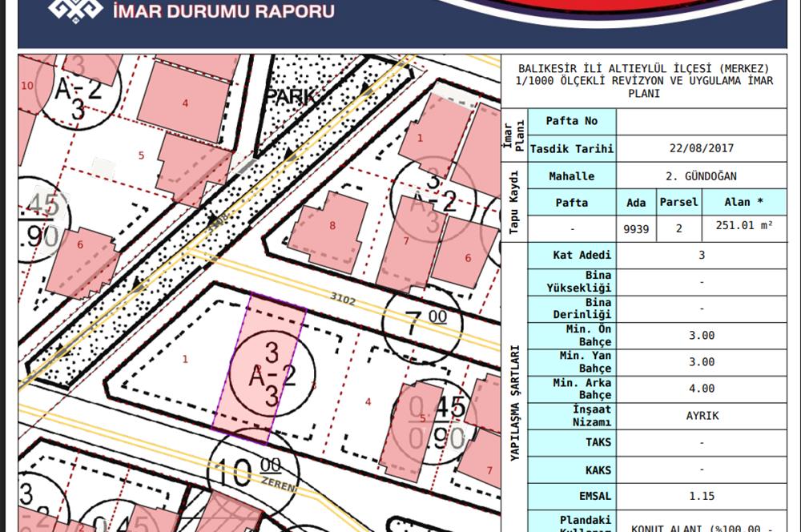Image resolution: width=801 pixels, height=532 pixels.
Task: Click the "Pafta" column header beside Ada
Action: click(572, 203)
